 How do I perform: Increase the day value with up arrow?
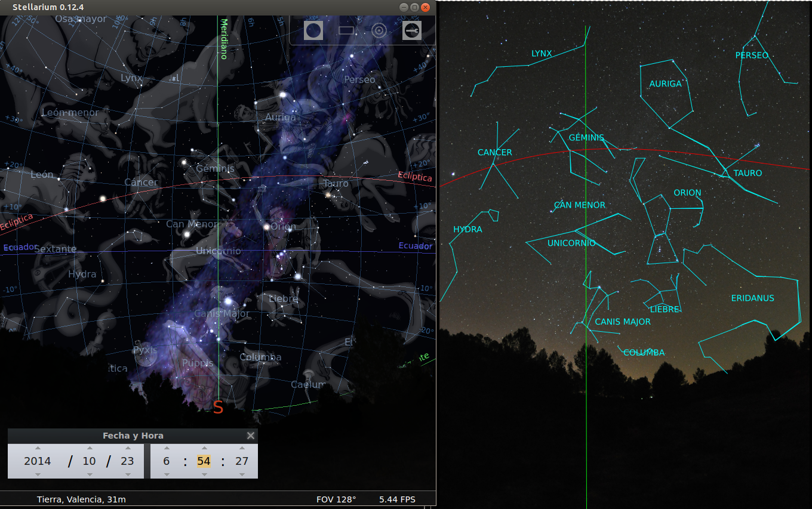click(x=128, y=448)
